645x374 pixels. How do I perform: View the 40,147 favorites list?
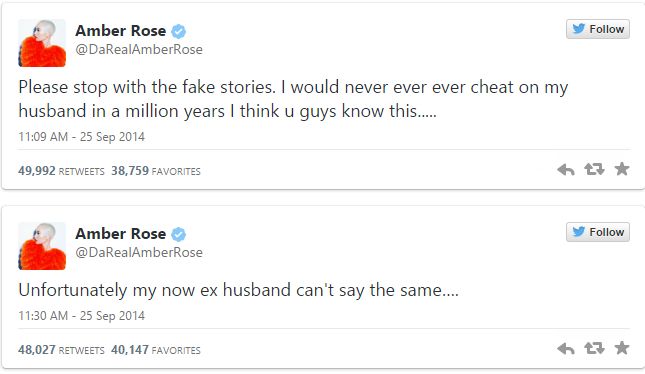tap(155, 350)
